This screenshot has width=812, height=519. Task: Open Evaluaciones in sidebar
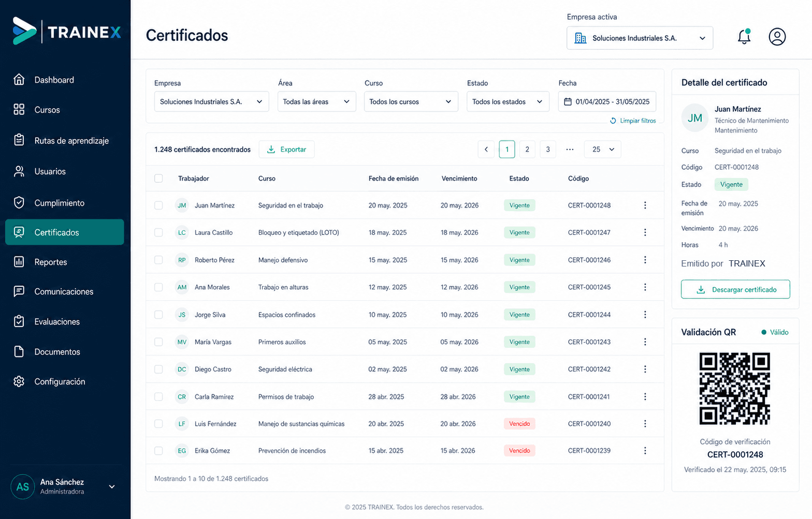pos(65,321)
